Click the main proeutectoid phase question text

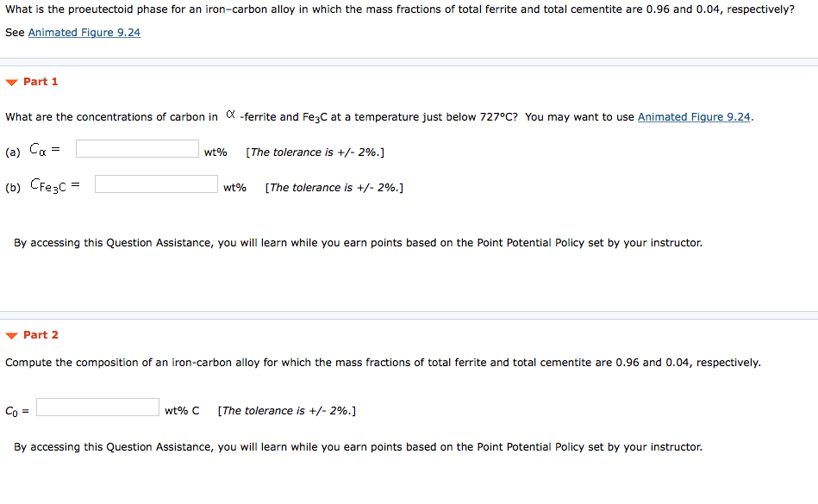[400, 10]
